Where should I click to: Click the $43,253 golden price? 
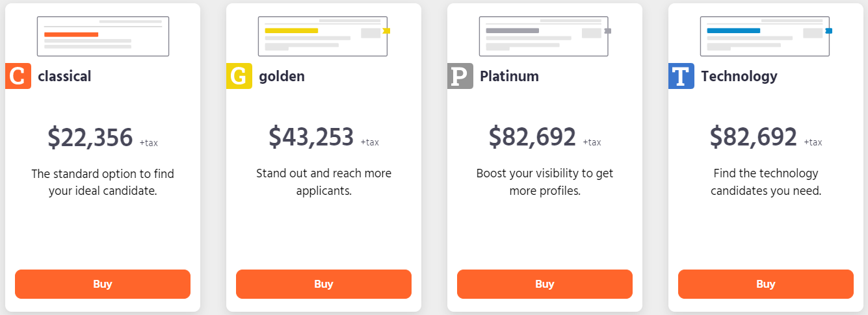311,137
